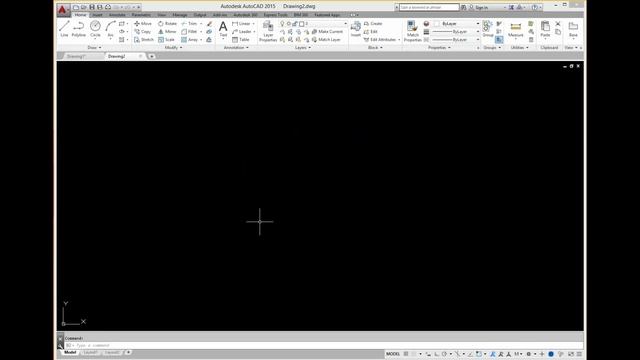The image size is (640, 360).
Task: Click Create block button
Action: pyautogui.click(x=373, y=24)
